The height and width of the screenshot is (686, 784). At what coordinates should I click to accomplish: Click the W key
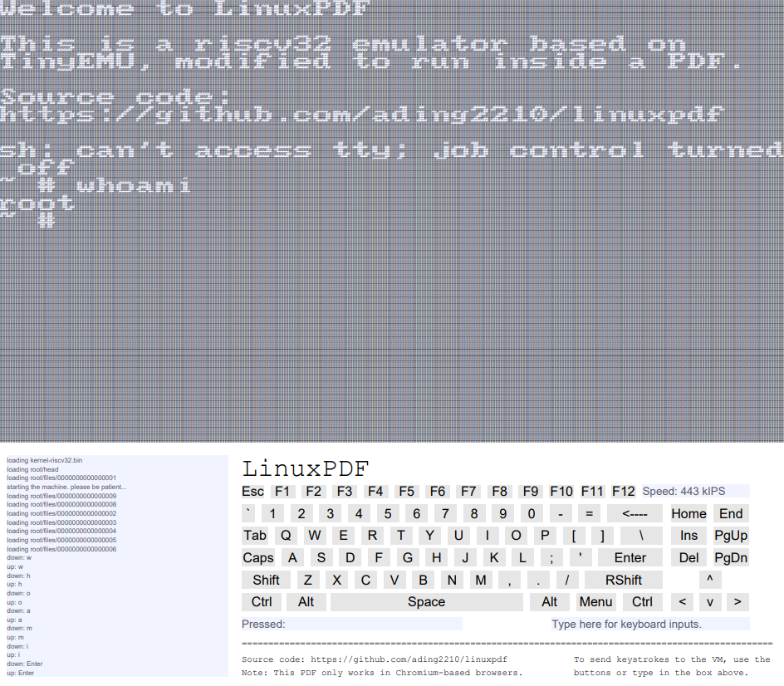tap(315, 536)
